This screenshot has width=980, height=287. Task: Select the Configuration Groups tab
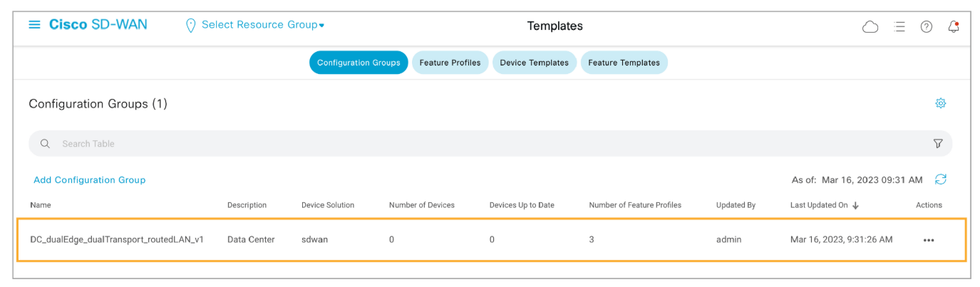coord(359,63)
